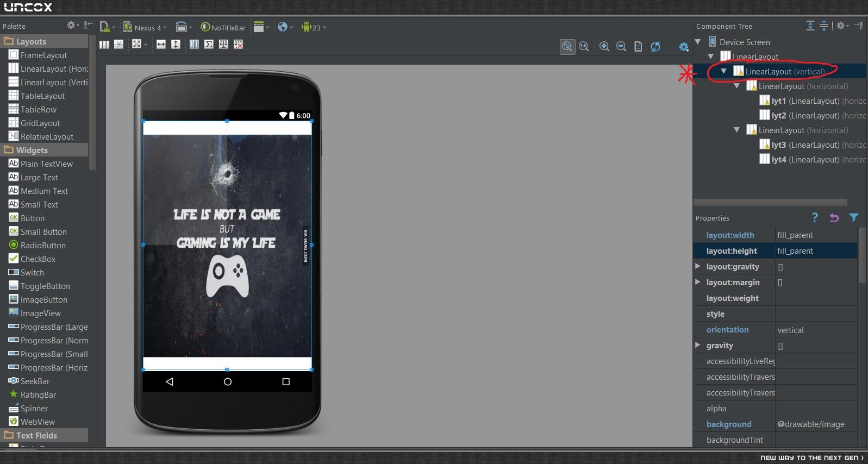This screenshot has width=868, height=464.
Task: Zoom out of the design preview
Action: (x=621, y=47)
